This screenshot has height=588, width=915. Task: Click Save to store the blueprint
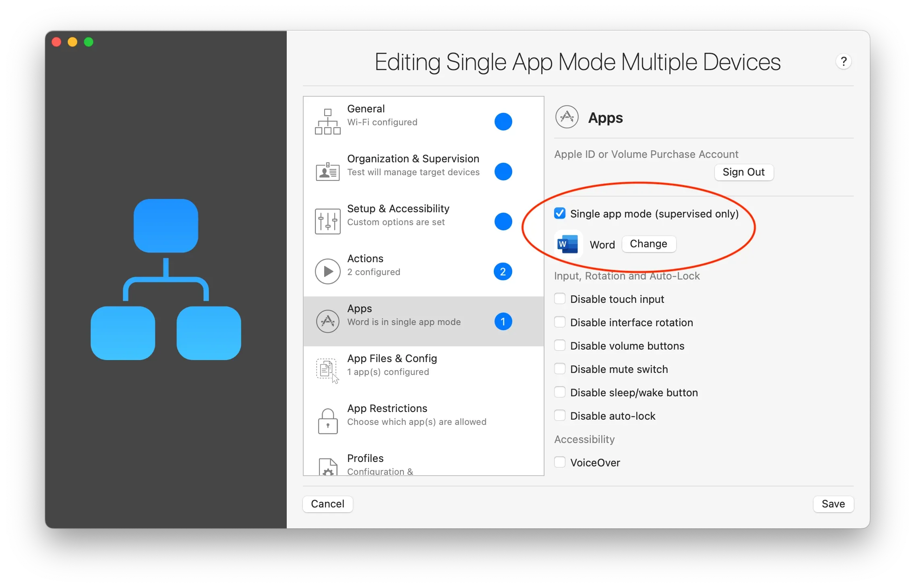833,504
